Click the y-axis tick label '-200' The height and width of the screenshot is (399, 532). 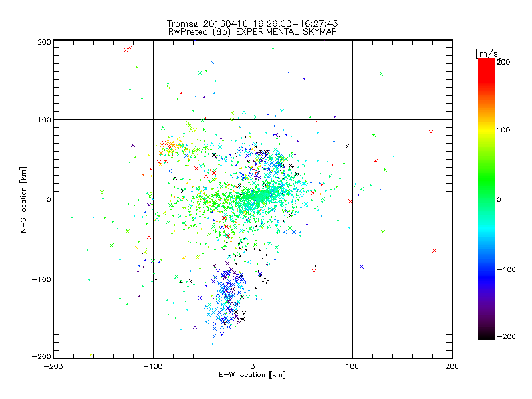[41, 356]
